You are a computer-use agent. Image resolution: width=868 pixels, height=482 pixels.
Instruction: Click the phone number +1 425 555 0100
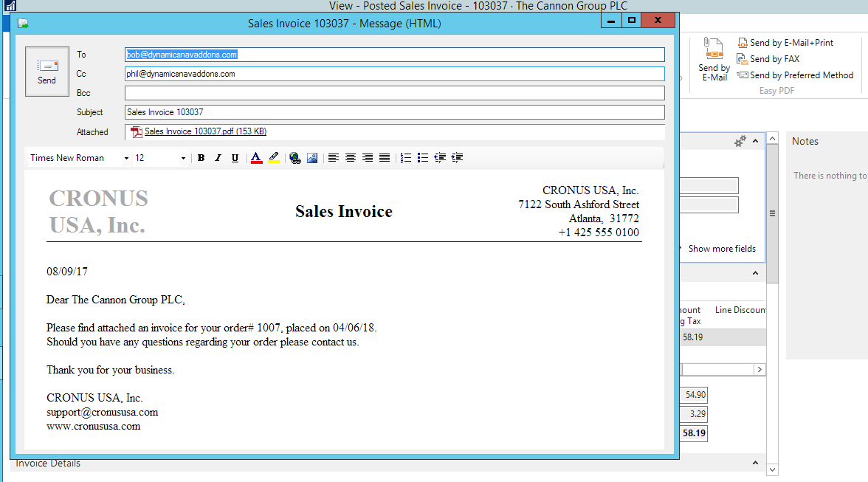(x=599, y=233)
